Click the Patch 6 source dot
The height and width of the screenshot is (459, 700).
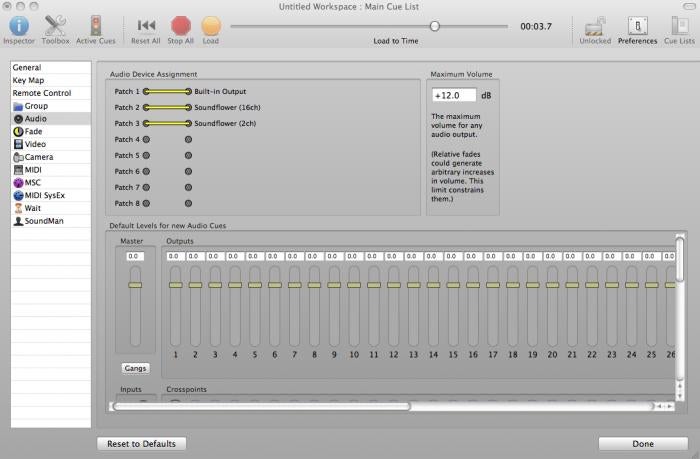coord(146,171)
